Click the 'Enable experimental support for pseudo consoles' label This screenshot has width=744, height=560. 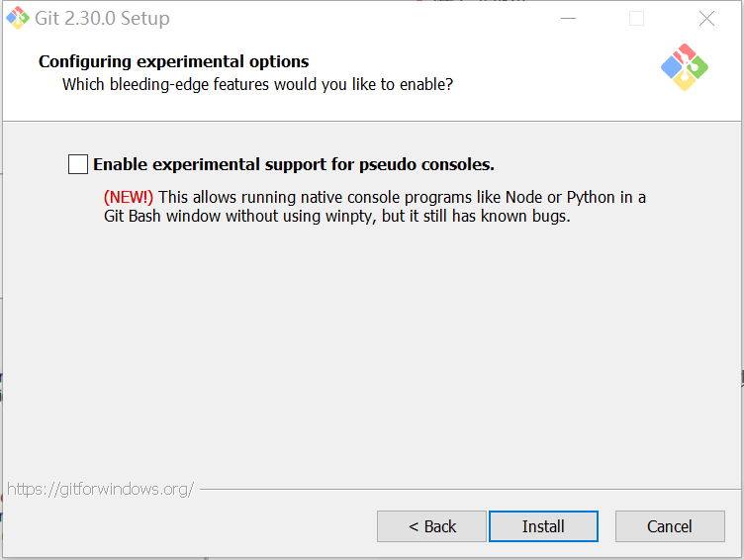pos(293,164)
